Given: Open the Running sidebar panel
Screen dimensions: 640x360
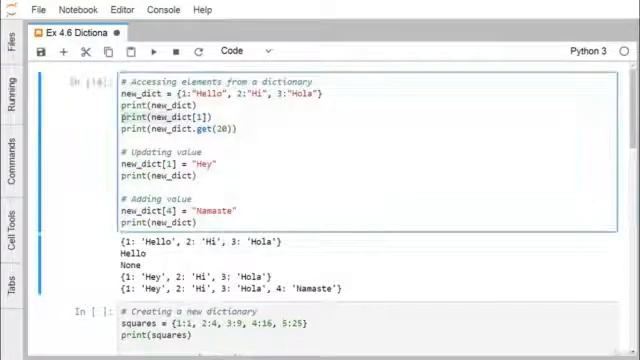Looking at the screenshot, I should point(11,94).
